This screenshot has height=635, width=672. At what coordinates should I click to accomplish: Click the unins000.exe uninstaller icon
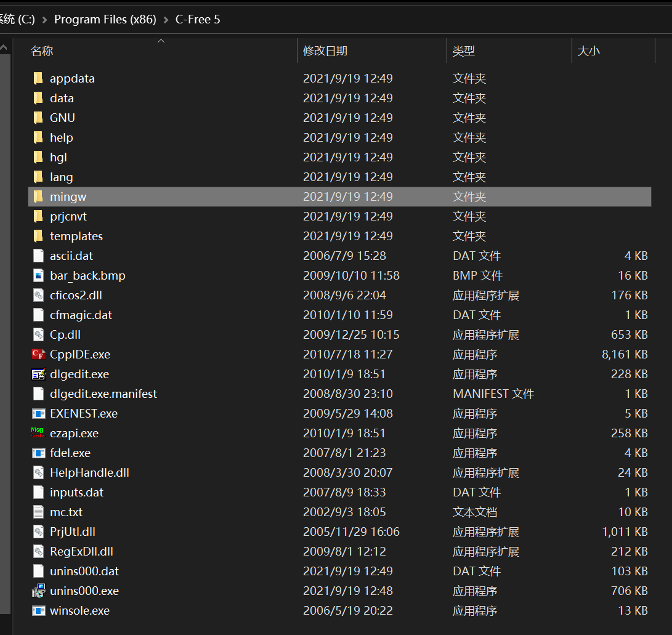click(x=39, y=591)
